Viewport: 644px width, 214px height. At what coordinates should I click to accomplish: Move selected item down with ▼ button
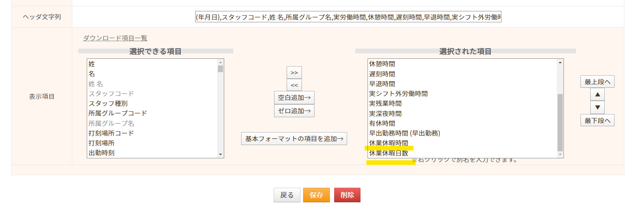[597, 107]
